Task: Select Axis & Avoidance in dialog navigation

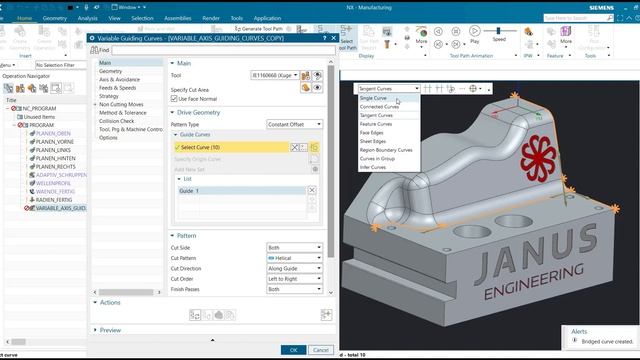Action: point(119,80)
